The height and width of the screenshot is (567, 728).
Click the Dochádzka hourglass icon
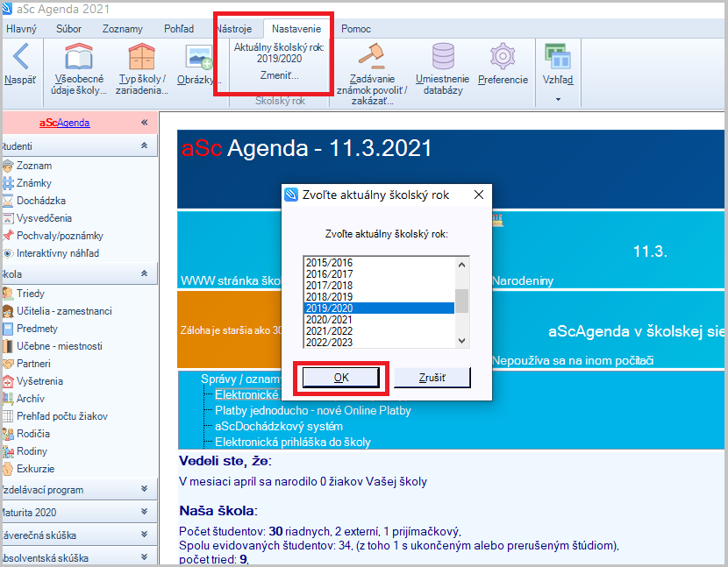(x=8, y=201)
